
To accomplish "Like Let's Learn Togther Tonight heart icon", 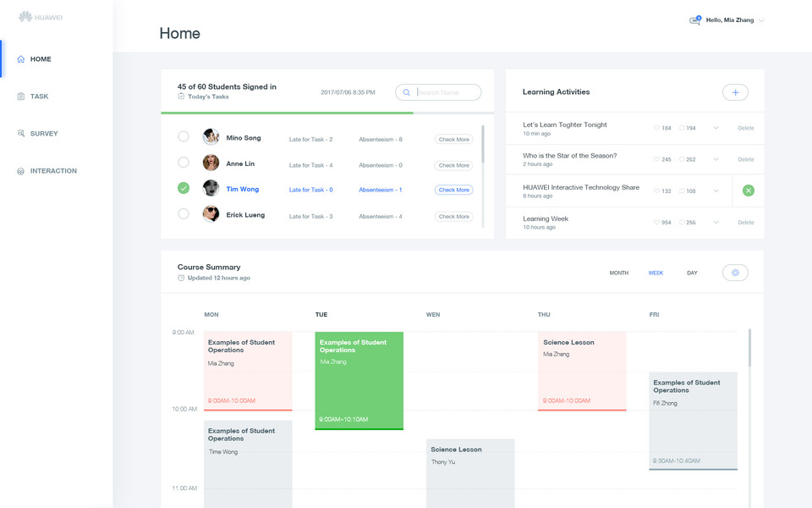I will click(x=656, y=128).
